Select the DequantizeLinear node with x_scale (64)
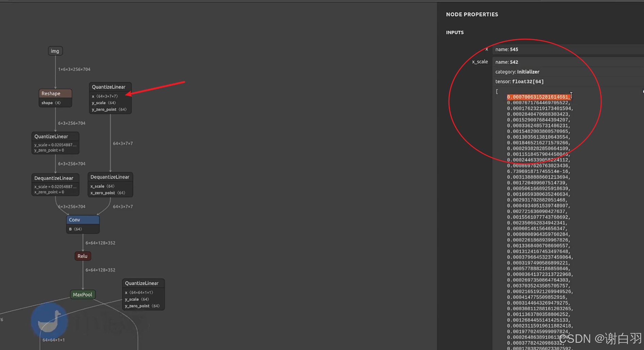 (110, 177)
